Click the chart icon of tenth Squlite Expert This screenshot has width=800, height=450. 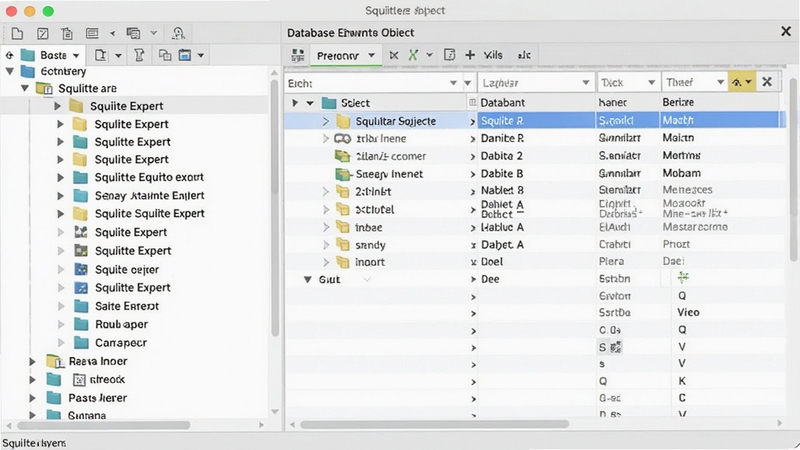click(81, 288)
